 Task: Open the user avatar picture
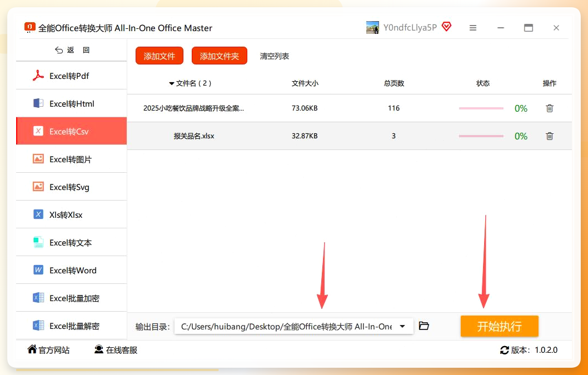[372, 28]
